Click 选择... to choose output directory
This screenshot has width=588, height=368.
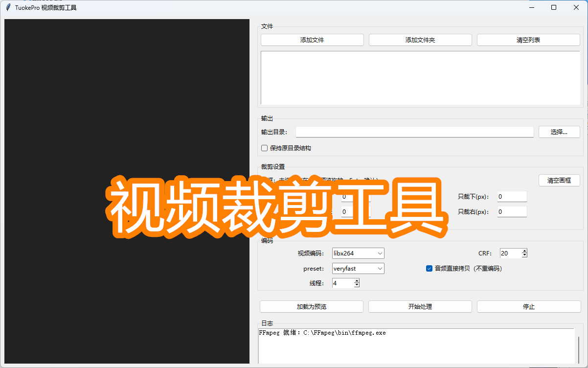[x=559, y=132]
